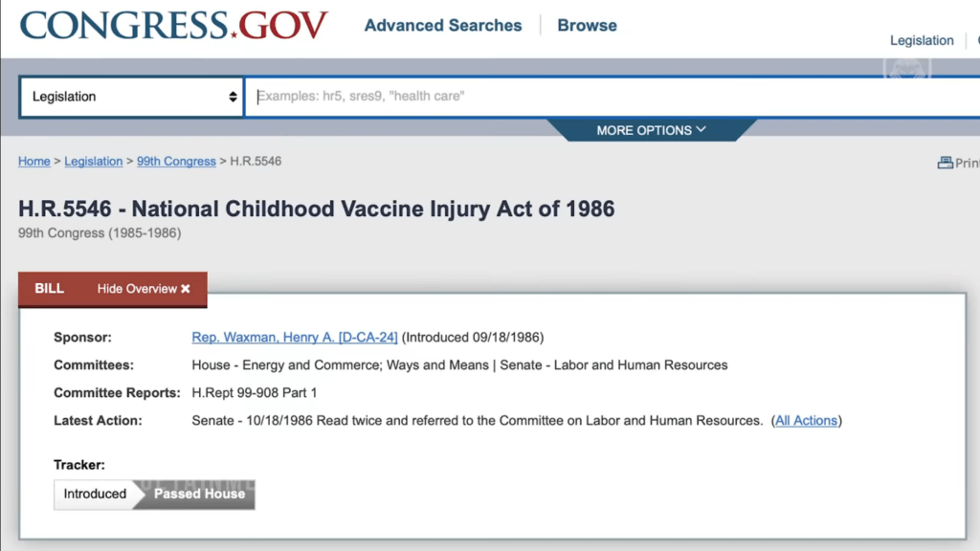Open the Browse menu
Image resolution: width=980 pixels, height=551 pixels.
[587, 26]
